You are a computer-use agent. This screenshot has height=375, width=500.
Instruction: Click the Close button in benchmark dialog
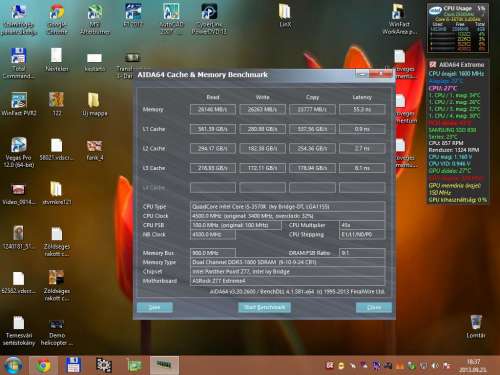374,307
